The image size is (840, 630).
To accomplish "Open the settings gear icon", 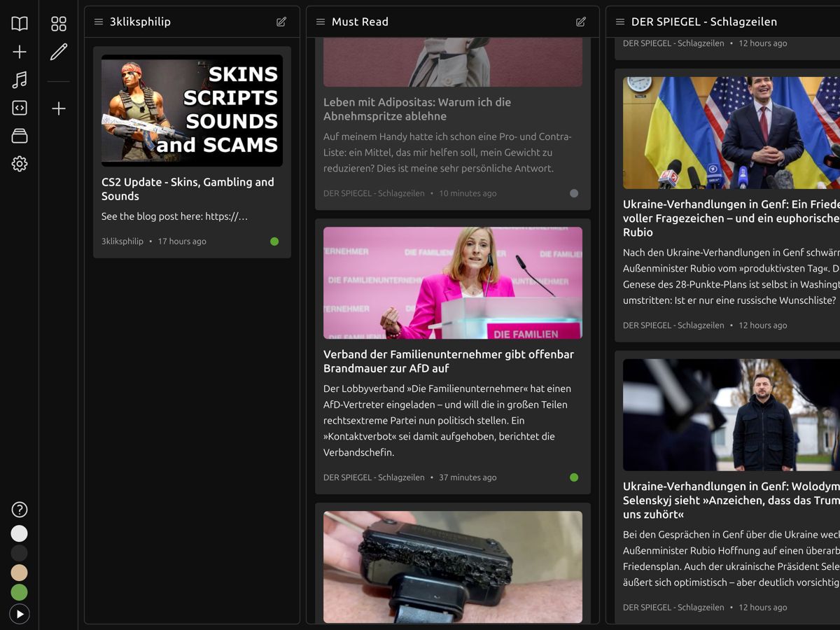I will 20,164.
